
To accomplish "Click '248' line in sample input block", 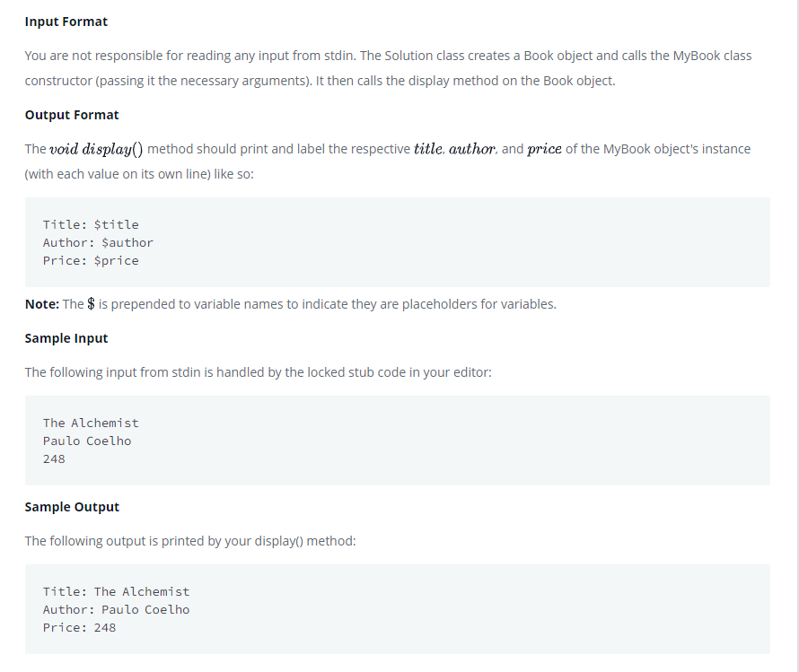I will tap(54, 458).
